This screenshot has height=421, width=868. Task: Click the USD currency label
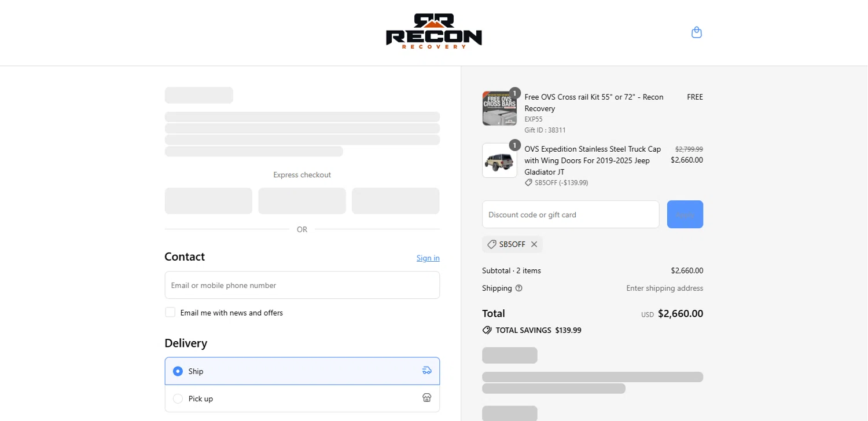[648, 315]
